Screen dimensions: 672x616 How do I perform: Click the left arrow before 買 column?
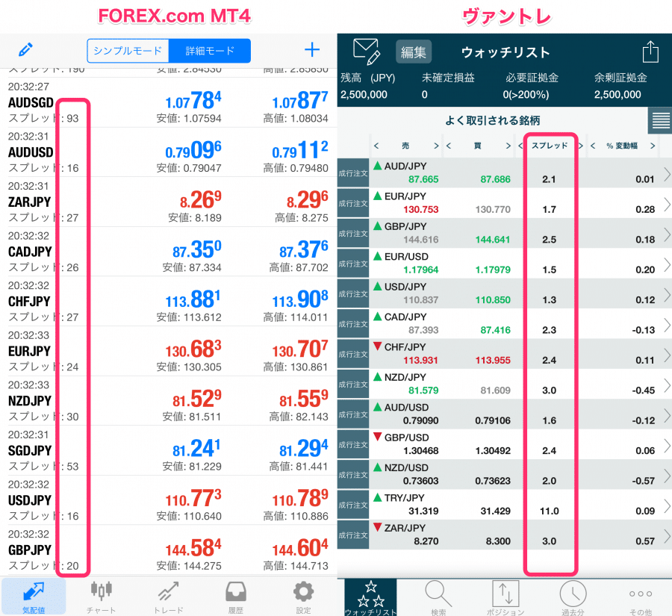(x=448, y=146)
